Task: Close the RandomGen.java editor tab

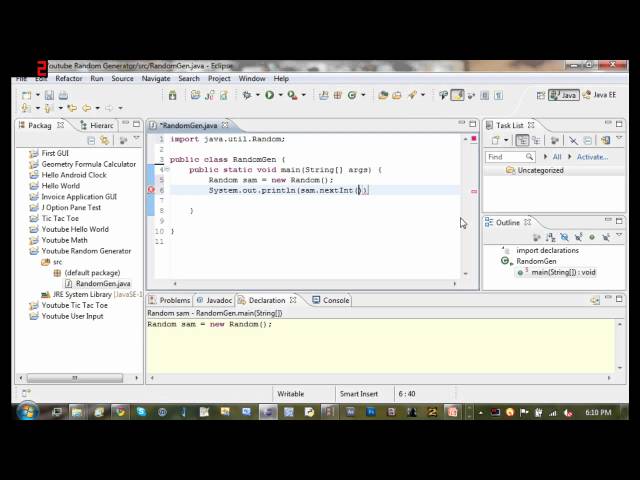Action: click(225, 125)
